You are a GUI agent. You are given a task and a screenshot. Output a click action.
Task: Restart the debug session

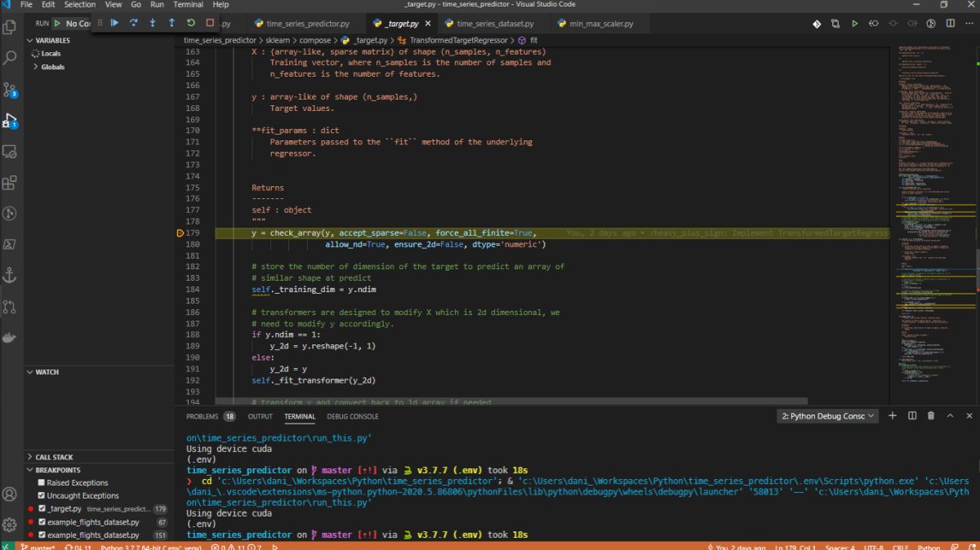coord(190,24)
